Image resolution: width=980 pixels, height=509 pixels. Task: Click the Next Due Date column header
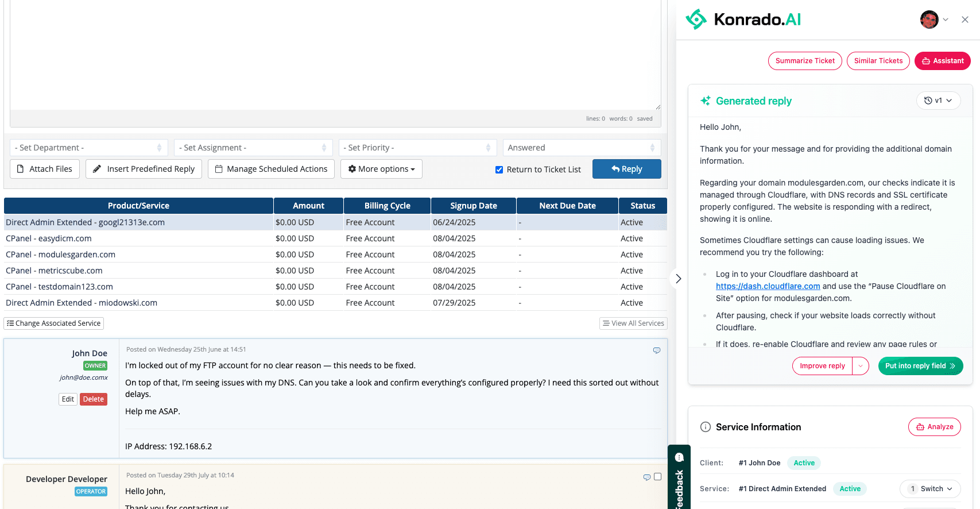coord(567,206)
